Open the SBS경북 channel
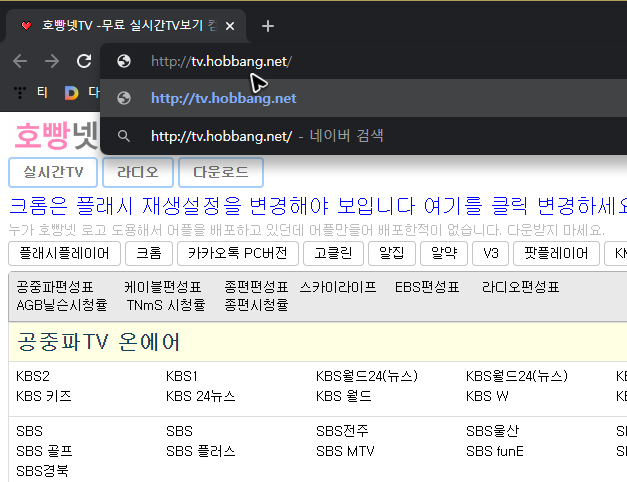The image size is (627, 482). click(42, 470)
